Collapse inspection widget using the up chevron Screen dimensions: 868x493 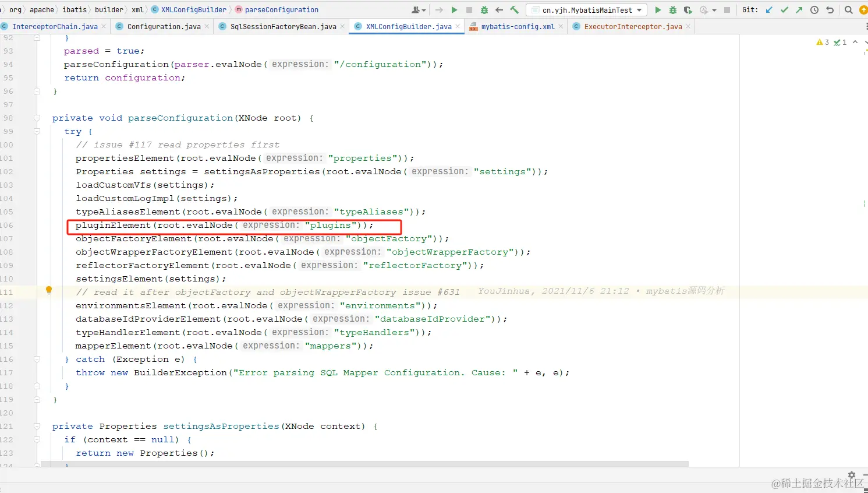855,42
